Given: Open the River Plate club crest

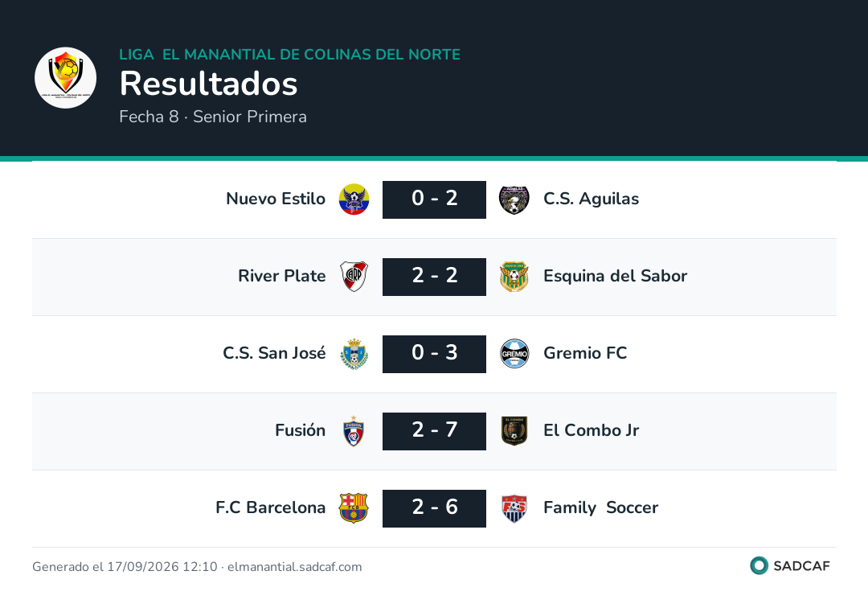Looking at the screenshot, I should click(x=354, y=277).
